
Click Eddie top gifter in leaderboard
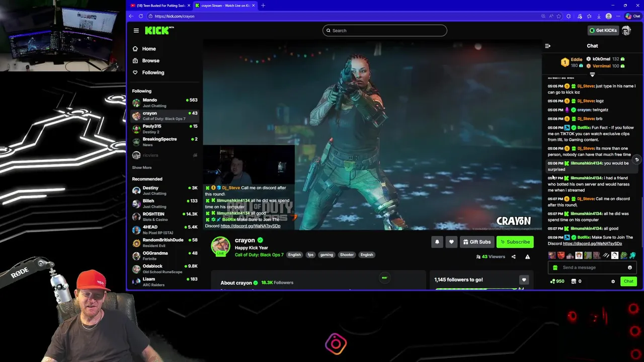(x=572, y=62)
